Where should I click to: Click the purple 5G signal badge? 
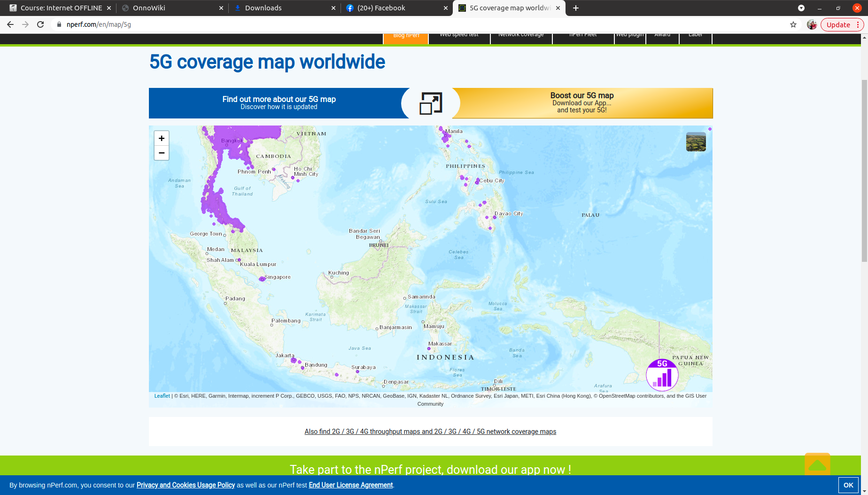coord(662,375)
